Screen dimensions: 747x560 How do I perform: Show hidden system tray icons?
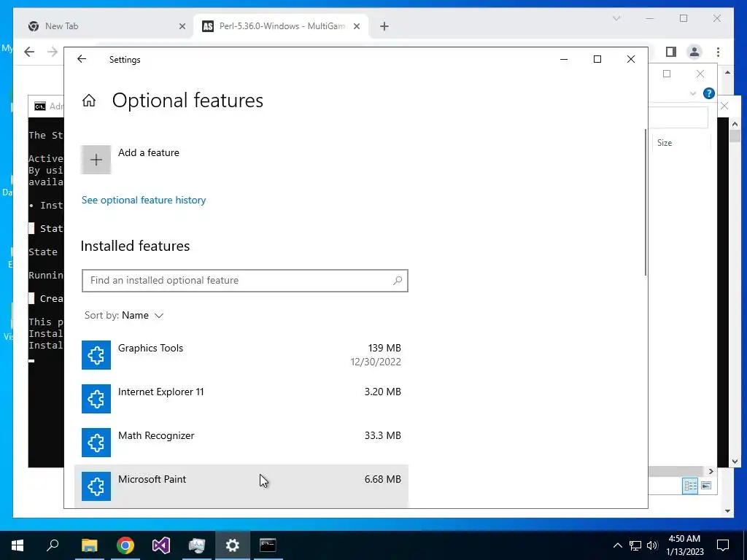[617, 545]
